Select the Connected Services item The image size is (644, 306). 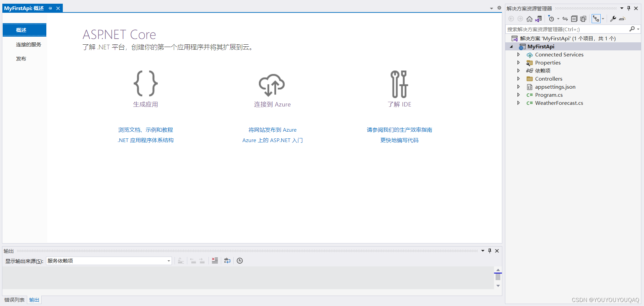tap(559, 54)
